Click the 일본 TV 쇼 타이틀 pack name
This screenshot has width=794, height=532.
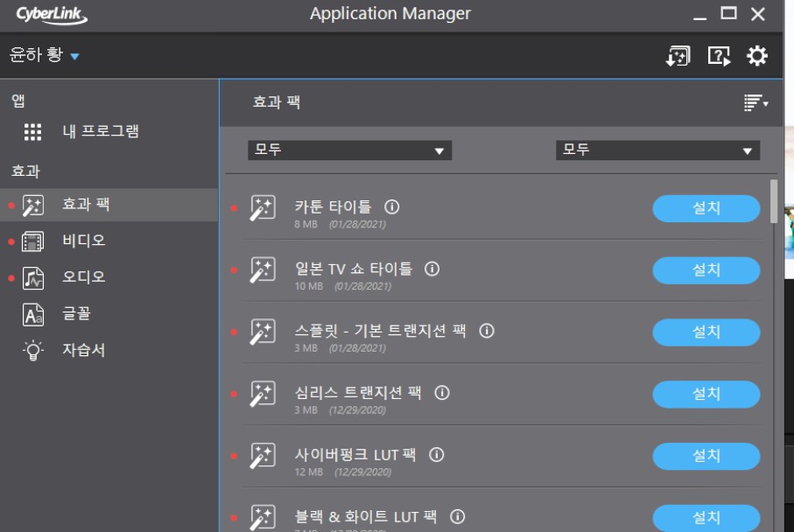click(354, 269)
